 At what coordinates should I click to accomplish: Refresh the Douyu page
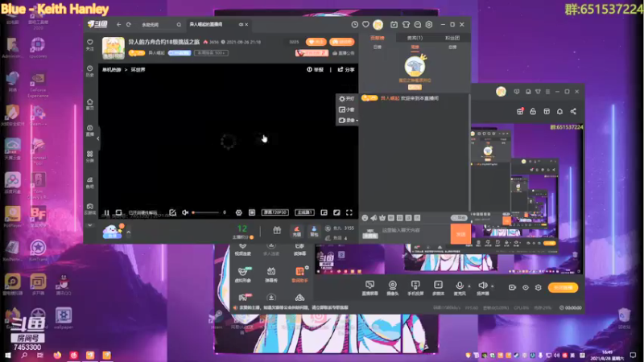(x=129, y=25)
